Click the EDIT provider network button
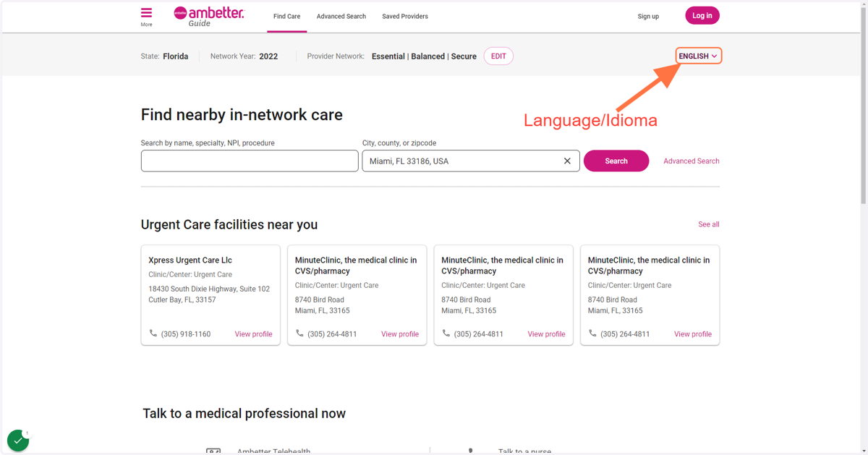This screenshot has height=455, width=868. 498,56
